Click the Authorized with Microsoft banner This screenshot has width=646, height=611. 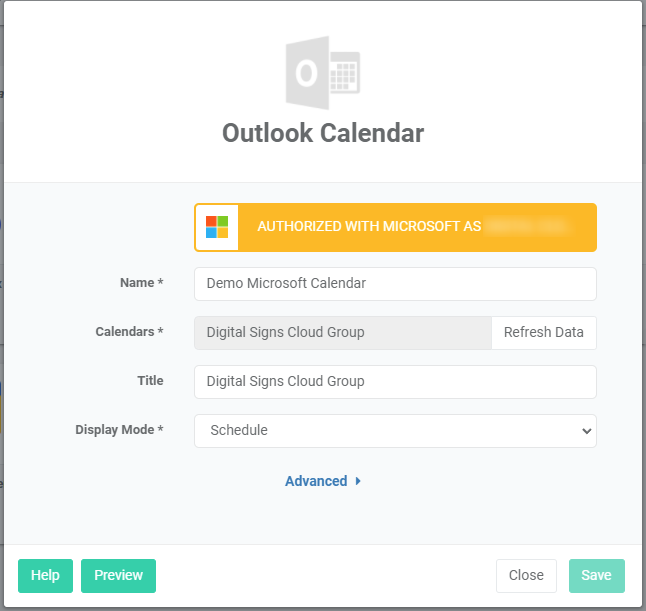pos(395,227)
